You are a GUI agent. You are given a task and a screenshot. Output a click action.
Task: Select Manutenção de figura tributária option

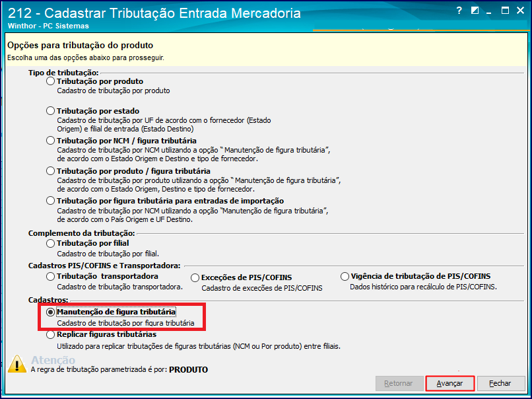(51, 312)
